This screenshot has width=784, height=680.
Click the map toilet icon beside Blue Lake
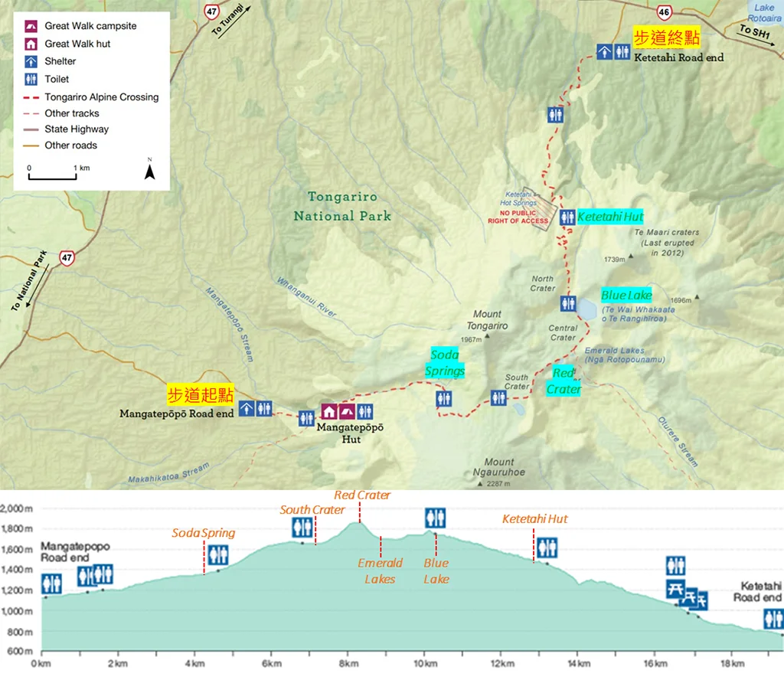tap(568, 303)
